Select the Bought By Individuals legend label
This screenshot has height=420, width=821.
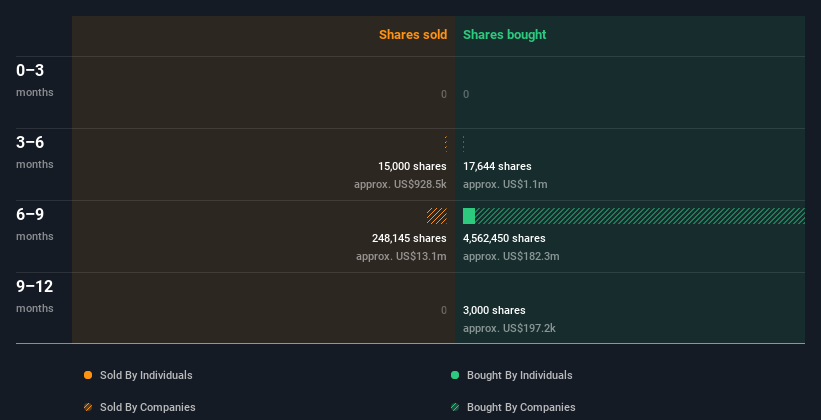[519, 375]
